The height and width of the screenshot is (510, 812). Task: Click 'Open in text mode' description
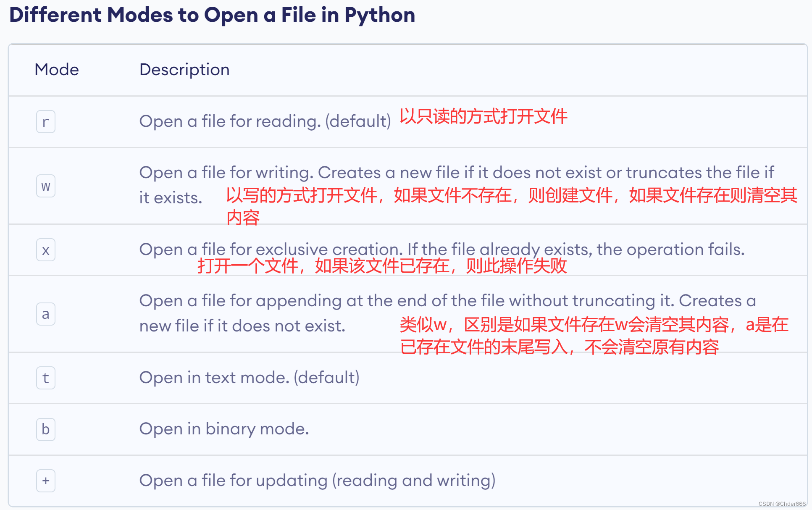coord(249,378)
